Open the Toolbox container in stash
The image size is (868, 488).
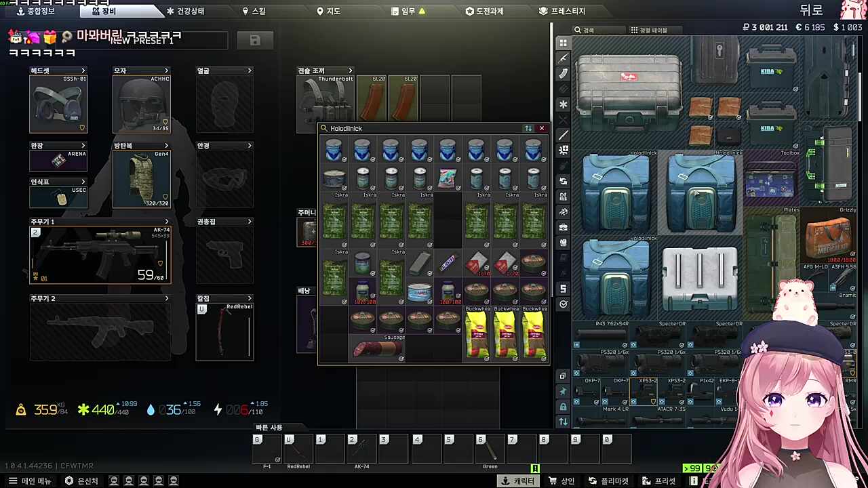coord(772,180)
